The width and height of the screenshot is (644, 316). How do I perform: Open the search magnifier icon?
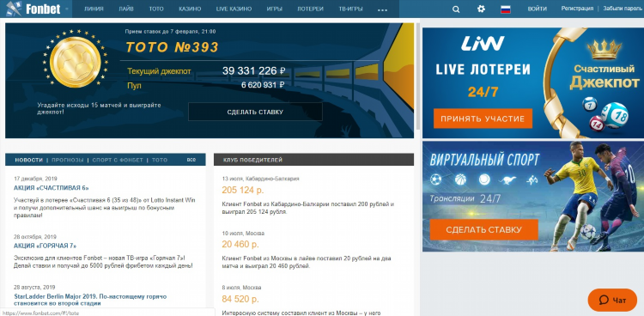click(x=456, y=9)
